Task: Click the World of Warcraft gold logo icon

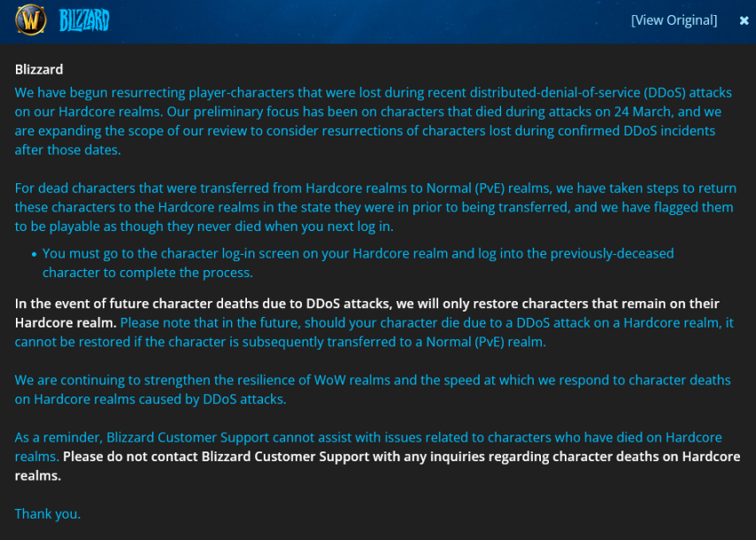Action: click(x=31, y=19)
